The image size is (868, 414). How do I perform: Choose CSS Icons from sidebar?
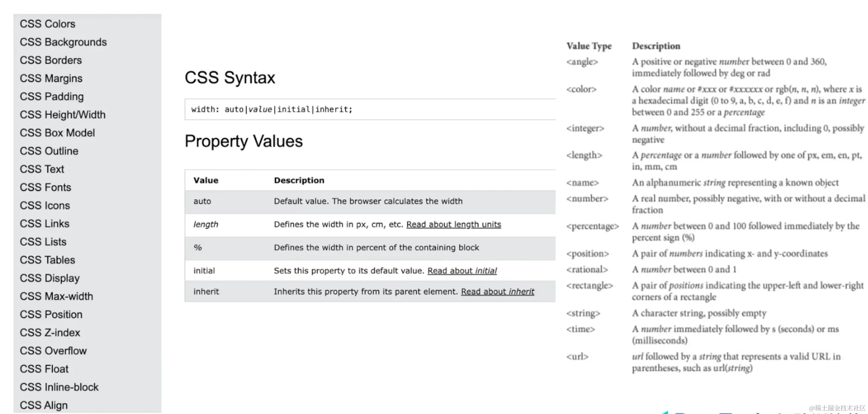(45, 205)
